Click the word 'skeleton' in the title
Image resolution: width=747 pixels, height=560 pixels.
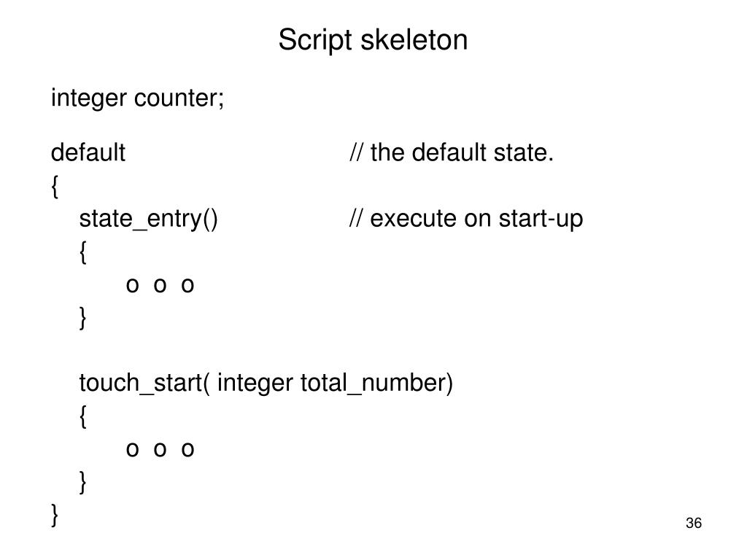tap(414, 39)
